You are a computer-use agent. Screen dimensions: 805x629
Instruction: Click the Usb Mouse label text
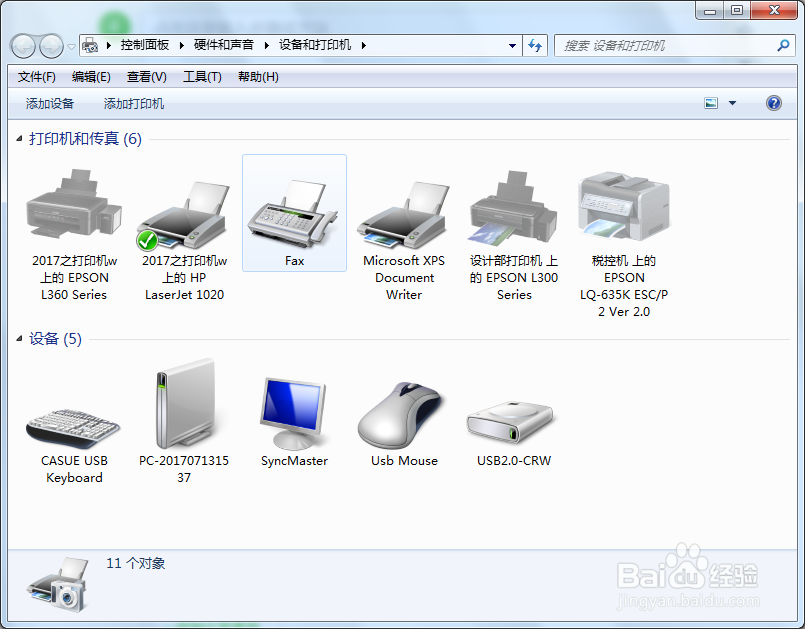pyautogui.click(x=404, y=461)
